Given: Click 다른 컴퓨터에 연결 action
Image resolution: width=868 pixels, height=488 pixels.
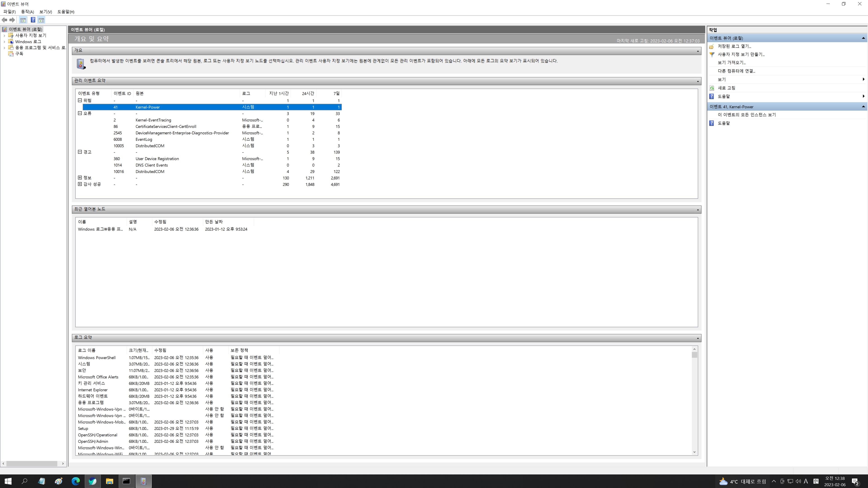Looking at the screenshot, I should coord(736,71).
